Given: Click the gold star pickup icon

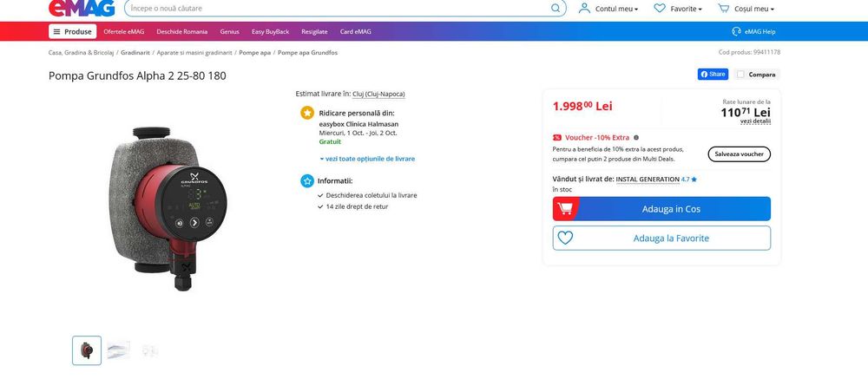Looking at the screenshot, I should [x=307, y=113].
